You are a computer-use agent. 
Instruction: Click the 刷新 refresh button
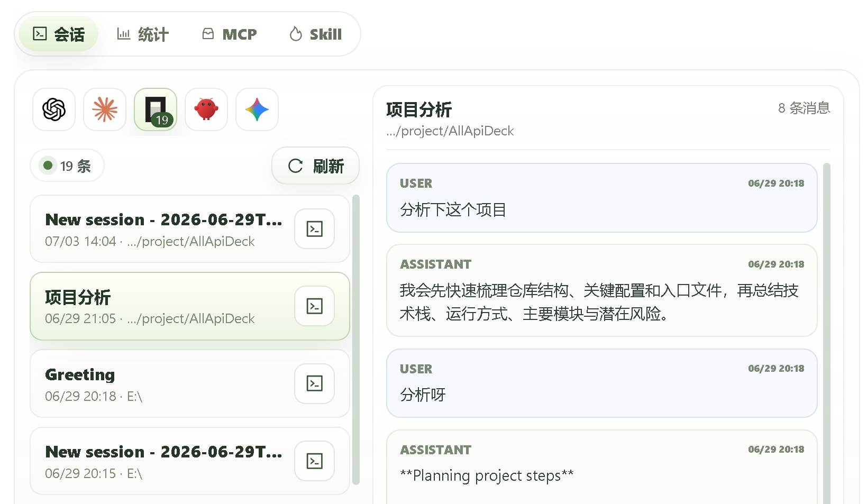[x=316, y=166]
